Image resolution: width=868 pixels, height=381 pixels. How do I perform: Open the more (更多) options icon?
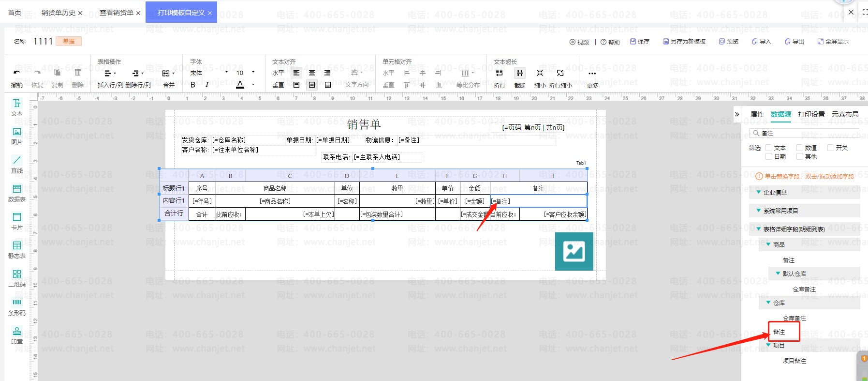(x=592, y=74)
